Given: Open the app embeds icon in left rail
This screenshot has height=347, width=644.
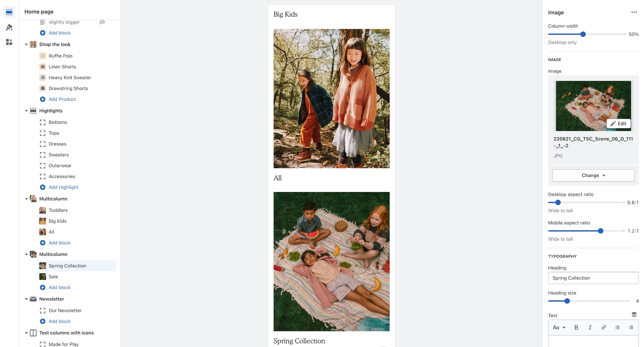Looking at the screenshot, I should pyautogui.click(x=9, y=42).
